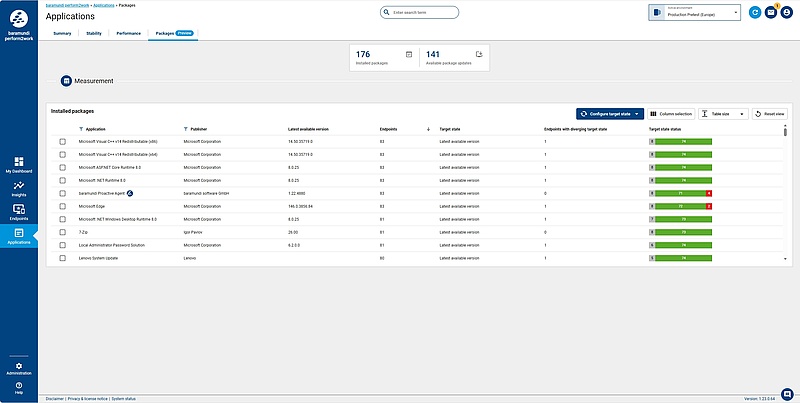800x403 pixels.
Task: Filter the Application column
Action: [x=80, y=129]
